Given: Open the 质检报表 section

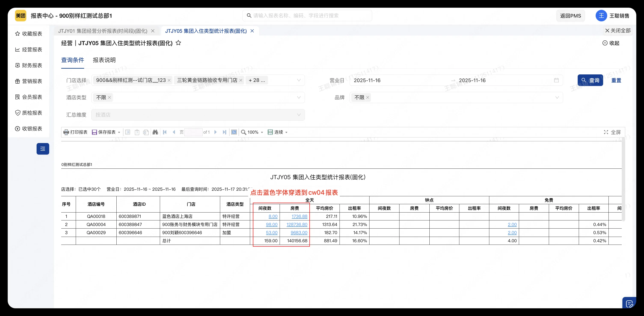Looking at the screenshot, I should tap(29, 113).
